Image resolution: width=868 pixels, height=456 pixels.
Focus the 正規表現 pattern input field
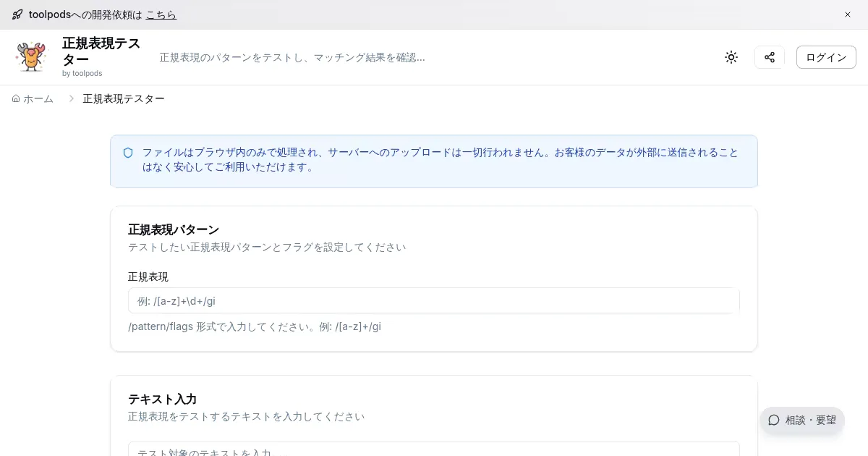(433, 300)
